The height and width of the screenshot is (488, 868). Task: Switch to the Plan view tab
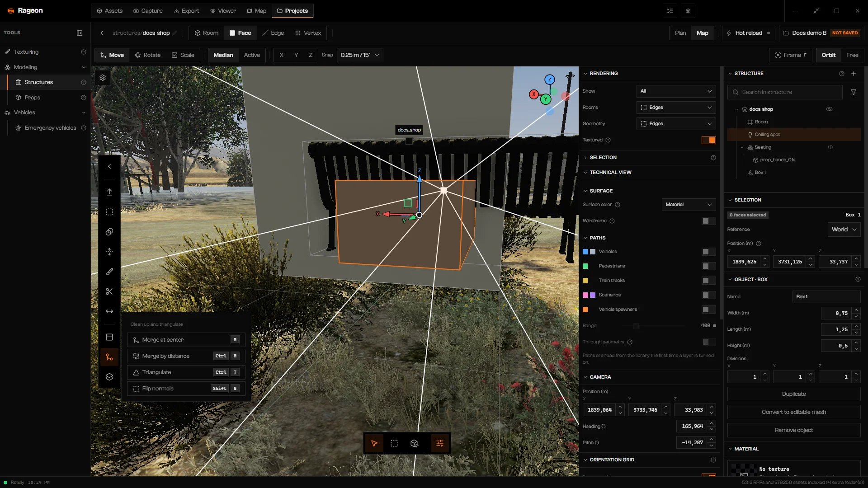(x=680, y=33)
